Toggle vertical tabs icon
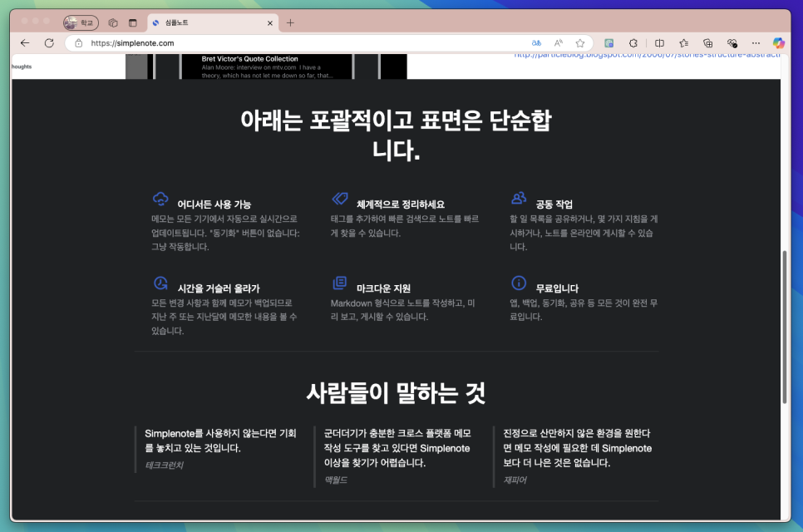 pos(133,22)
